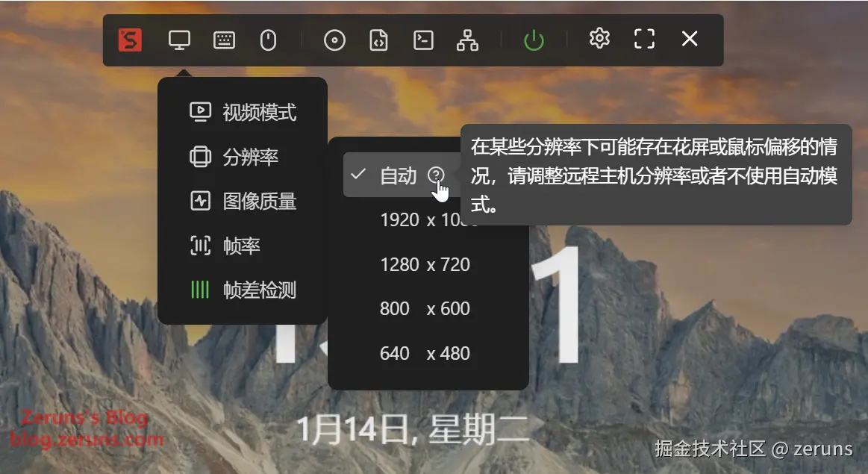
Task: Expand the 视频模式 submenu
Action: tap(243, 113)
